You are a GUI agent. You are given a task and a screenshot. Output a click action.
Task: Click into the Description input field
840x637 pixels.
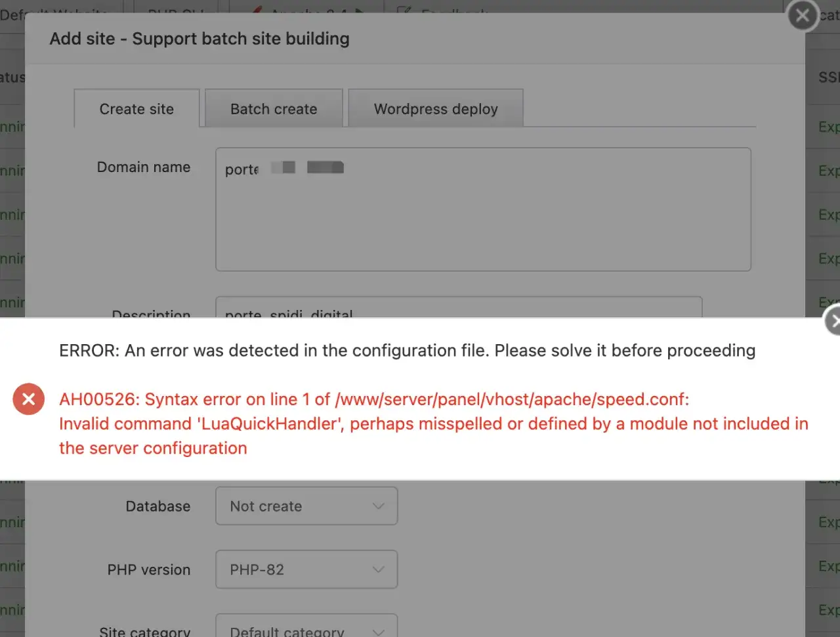click(459, 307)
